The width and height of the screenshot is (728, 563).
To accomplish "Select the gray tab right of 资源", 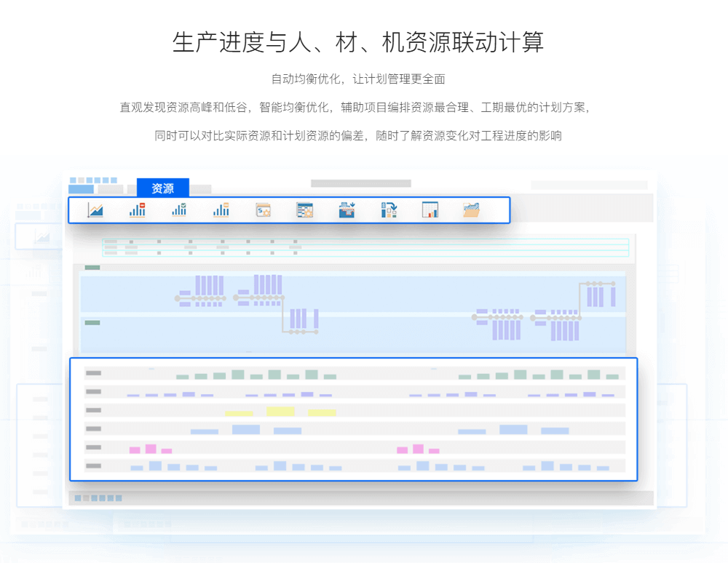I will click(200, 190).
